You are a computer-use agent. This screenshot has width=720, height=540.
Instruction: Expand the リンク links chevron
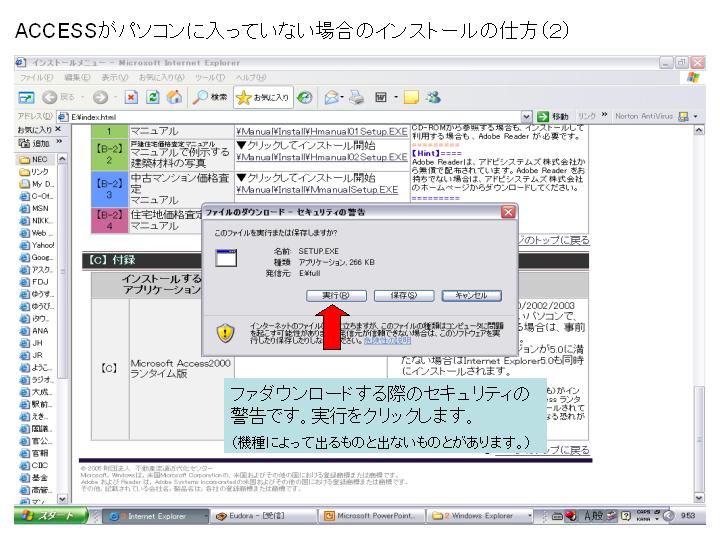(604, 115)
